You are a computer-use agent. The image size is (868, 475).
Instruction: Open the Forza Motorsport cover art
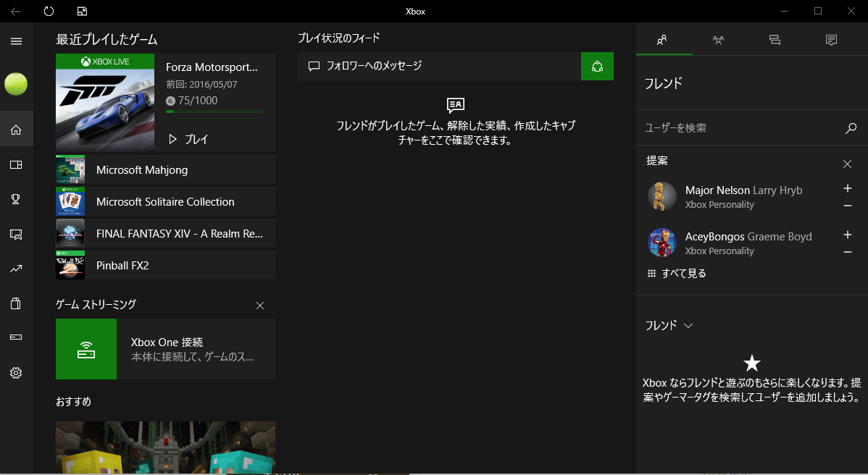click(105, 103)
